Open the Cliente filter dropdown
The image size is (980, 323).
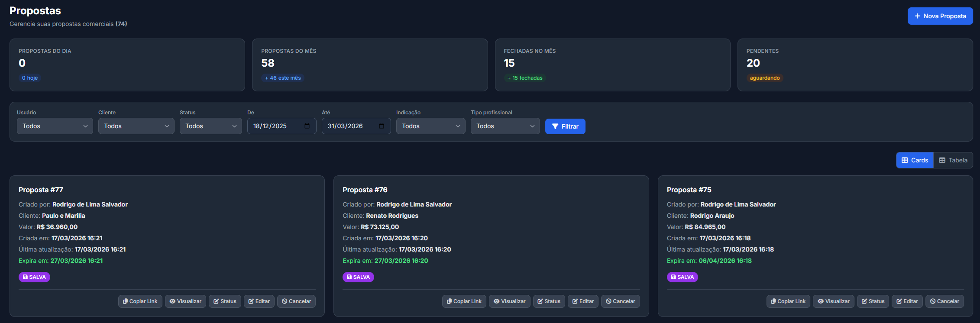[136, 126]
